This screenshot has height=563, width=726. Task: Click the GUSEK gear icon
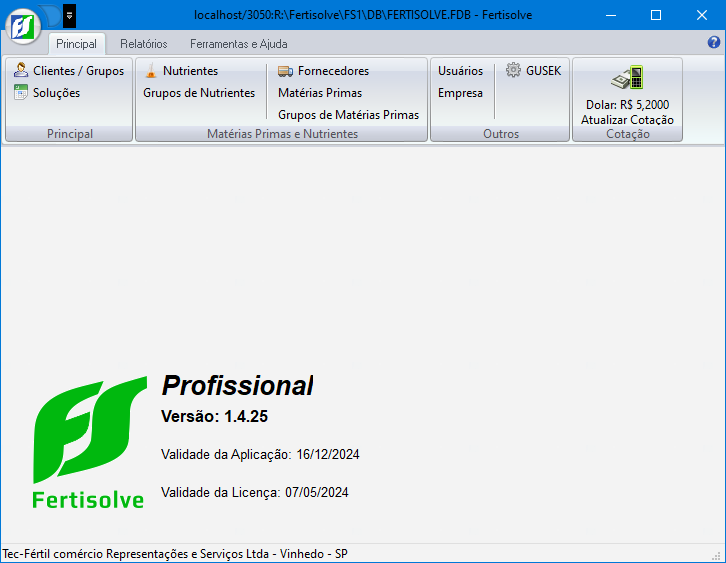click(x=513, y=70)
